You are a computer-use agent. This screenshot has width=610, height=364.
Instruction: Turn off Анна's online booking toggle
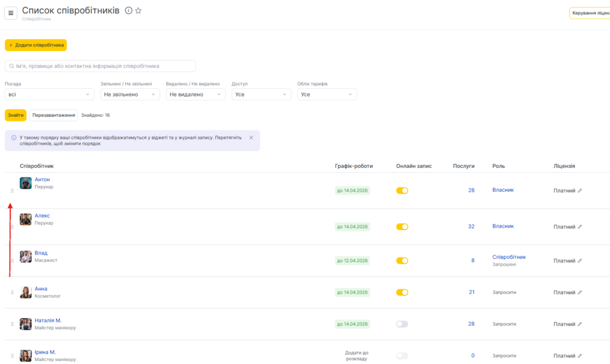(402, 293)
